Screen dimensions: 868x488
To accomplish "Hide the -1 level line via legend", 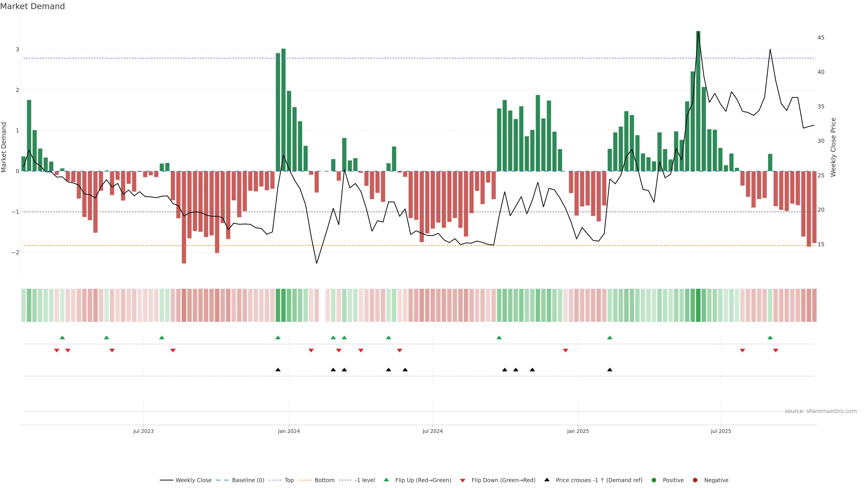I will click(365, 480).
